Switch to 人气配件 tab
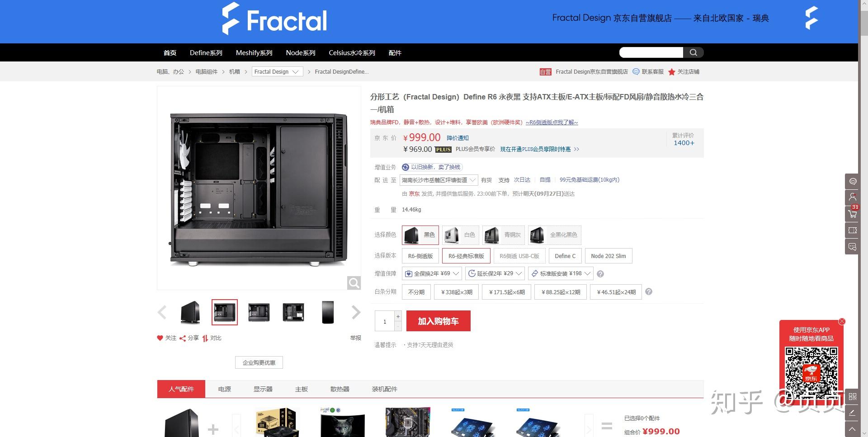Image resolution: width=868 pixels, height=437 pixels. (181, 389)
